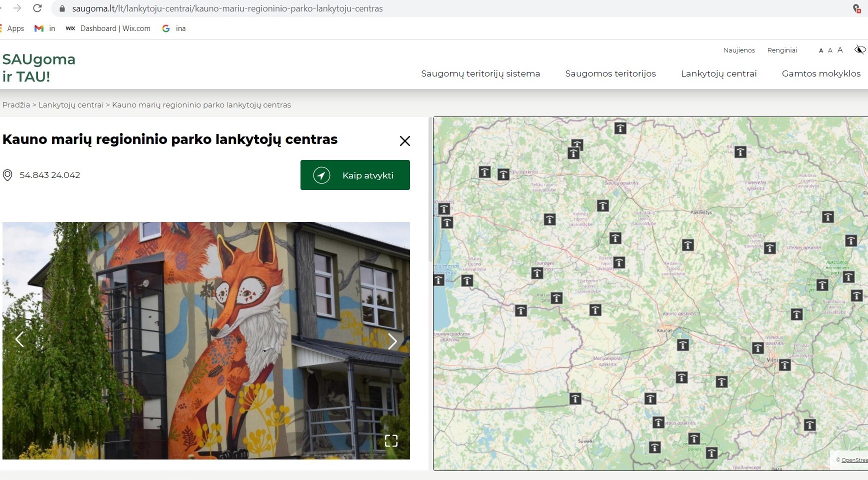Open the Saugomų teritorijų sistema menu

[480, 73]
